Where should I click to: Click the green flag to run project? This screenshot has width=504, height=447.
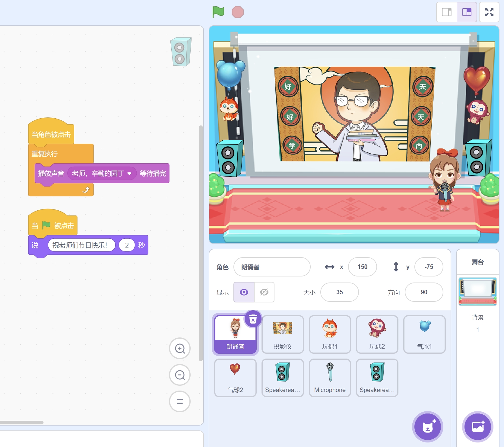pos(218,12)
